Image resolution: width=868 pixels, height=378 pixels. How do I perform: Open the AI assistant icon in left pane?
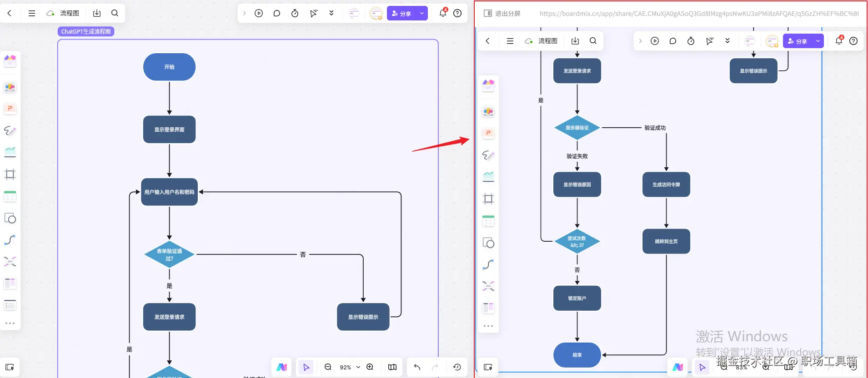[x=282, y=367]
